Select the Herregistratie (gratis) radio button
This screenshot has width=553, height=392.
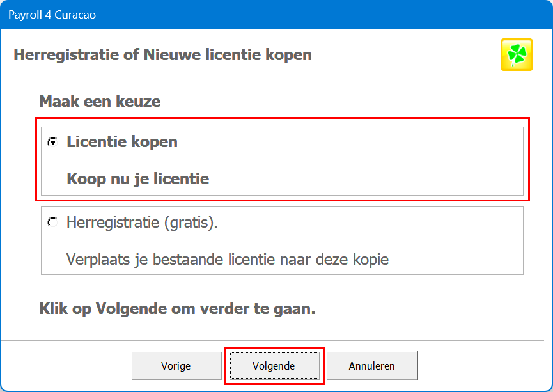52,223
